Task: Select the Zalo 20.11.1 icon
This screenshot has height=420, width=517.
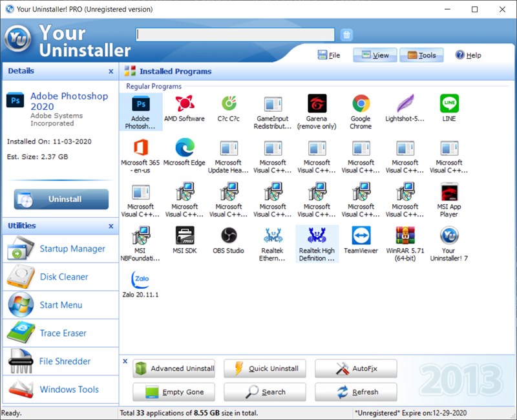Action: [x=140, y=278]
